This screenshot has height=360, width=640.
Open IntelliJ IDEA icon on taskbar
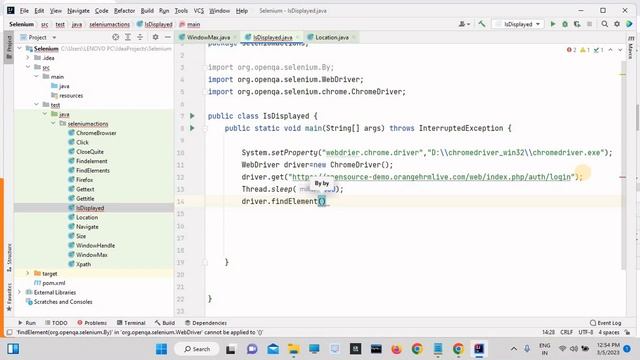point(479,349)
